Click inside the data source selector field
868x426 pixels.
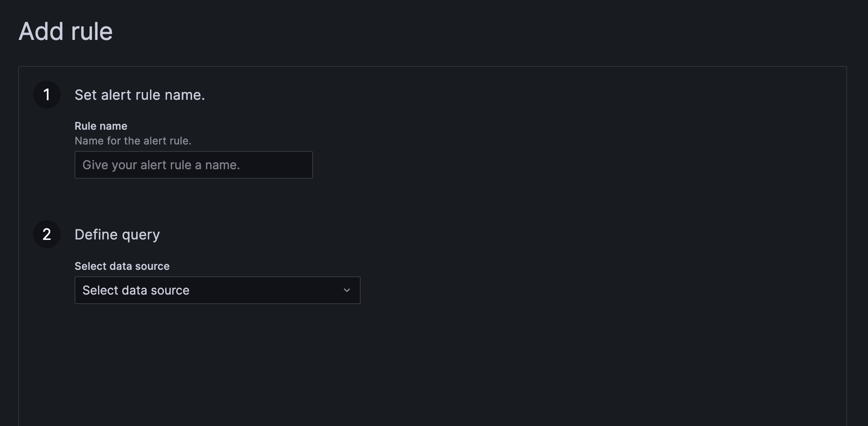coord(195,290)
